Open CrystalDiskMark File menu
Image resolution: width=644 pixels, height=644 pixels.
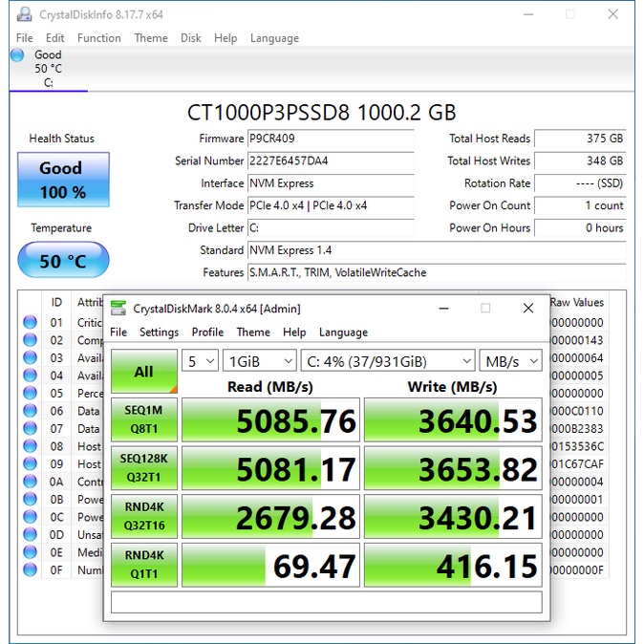click(118, 332)
